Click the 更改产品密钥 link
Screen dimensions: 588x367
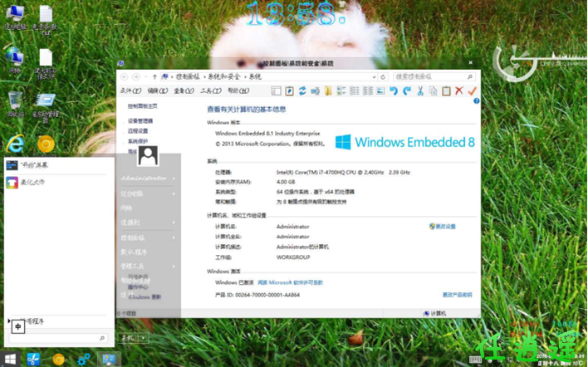coord(457,295)
